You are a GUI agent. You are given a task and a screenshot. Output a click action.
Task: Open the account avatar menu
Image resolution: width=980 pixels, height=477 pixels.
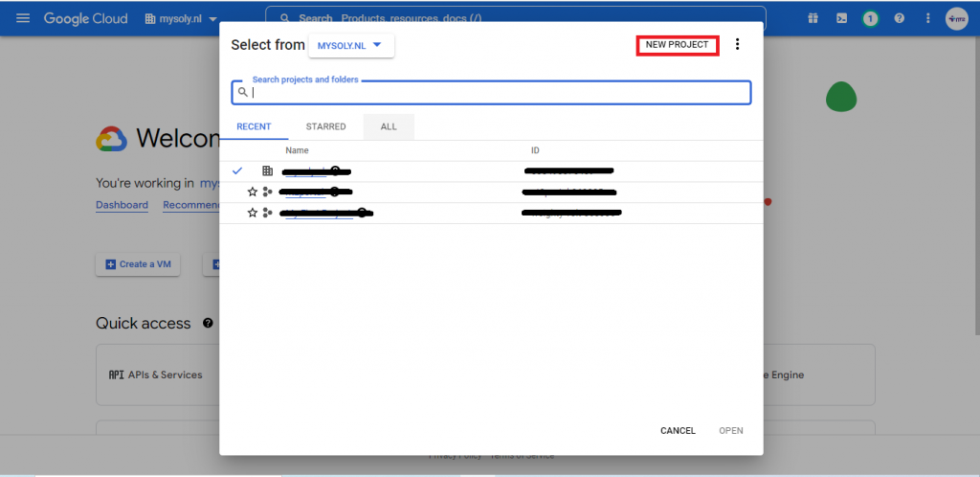point(956,19)
